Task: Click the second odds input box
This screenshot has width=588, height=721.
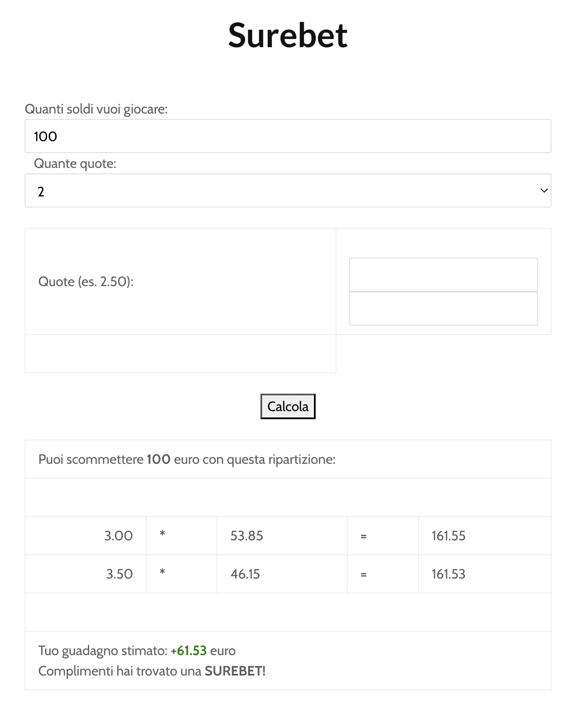Action: tap(443, 309)
